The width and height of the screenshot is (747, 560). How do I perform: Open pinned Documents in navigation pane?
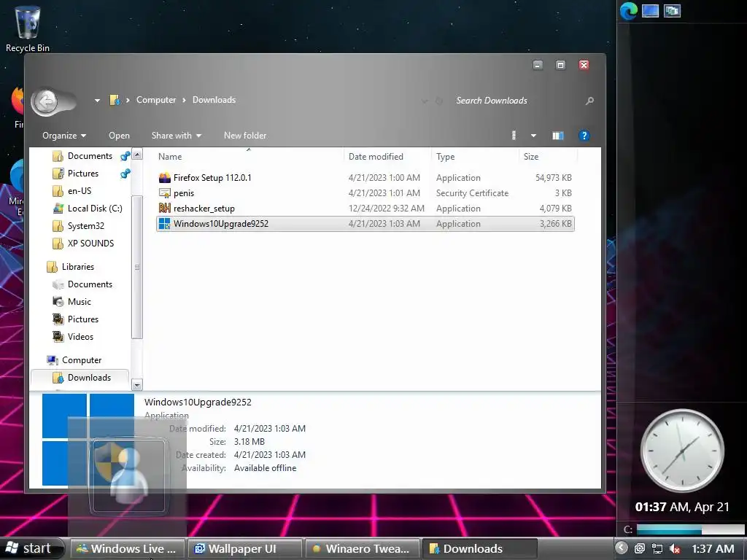pos(90,156)
